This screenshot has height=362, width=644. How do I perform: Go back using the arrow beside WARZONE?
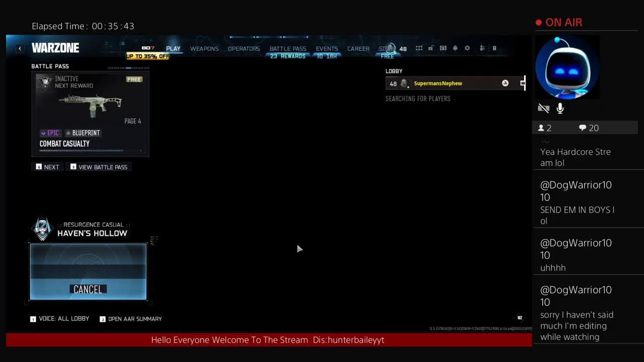(x=20, y=48)
